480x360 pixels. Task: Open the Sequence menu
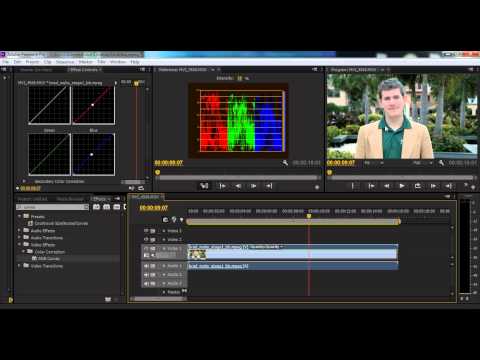pyautogui.click(x=65, y=62)
